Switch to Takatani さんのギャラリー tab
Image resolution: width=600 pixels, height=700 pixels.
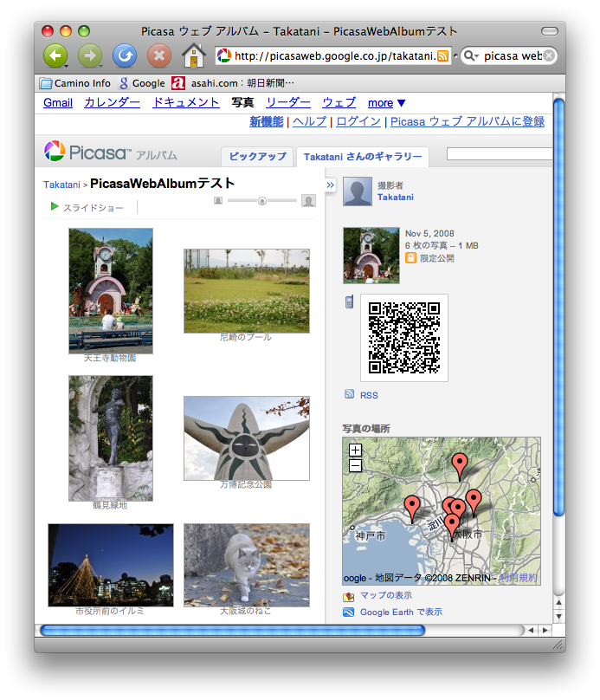(363, 157)
